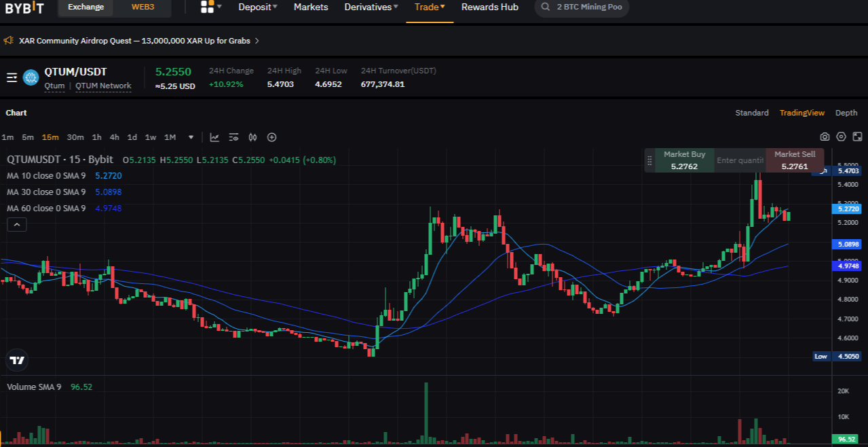
Task: Select the 4h timeframe
Action: point(115,137)
